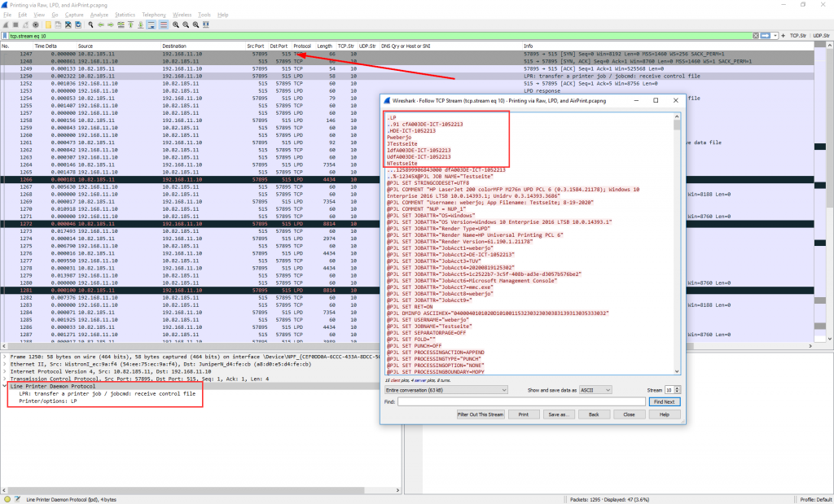This screenshot has height=504, width=834.
Task: Jump to the last packet icon
Action: [140, 24]
